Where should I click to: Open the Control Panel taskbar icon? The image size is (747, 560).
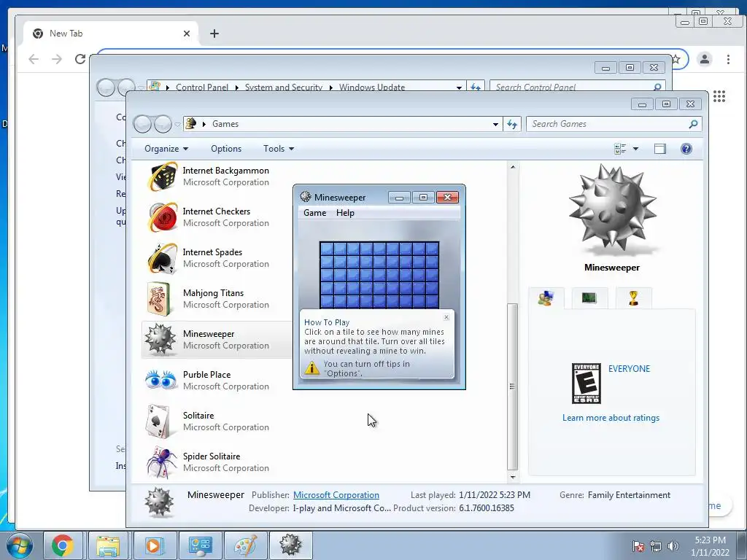coord(200,545)
